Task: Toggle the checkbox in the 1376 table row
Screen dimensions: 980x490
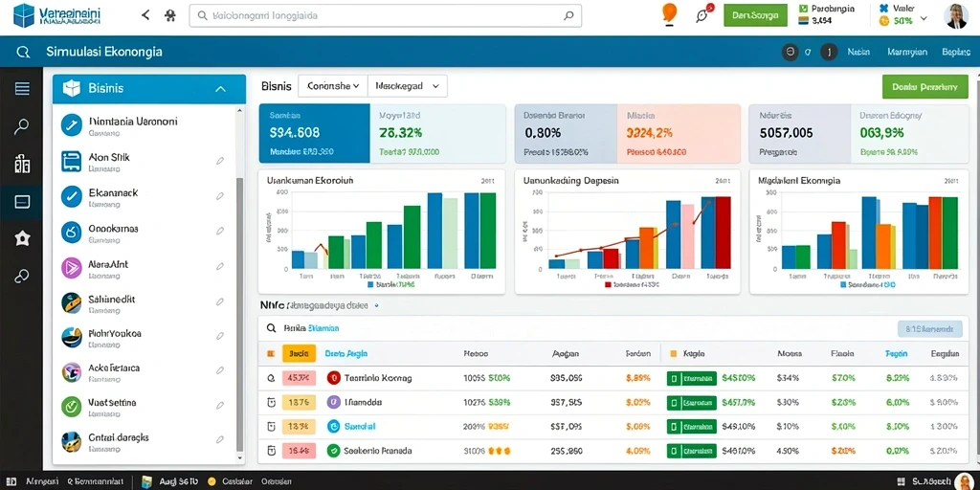Action: (271, 403)
